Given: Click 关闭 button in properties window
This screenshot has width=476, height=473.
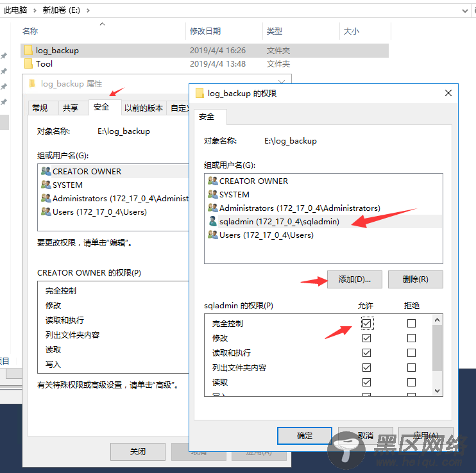Looking at the screenshot, I should 138,452.
